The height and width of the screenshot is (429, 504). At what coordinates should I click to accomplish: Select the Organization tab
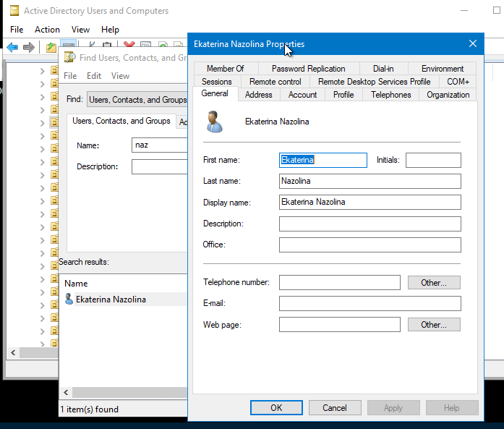tap(448, 95)
